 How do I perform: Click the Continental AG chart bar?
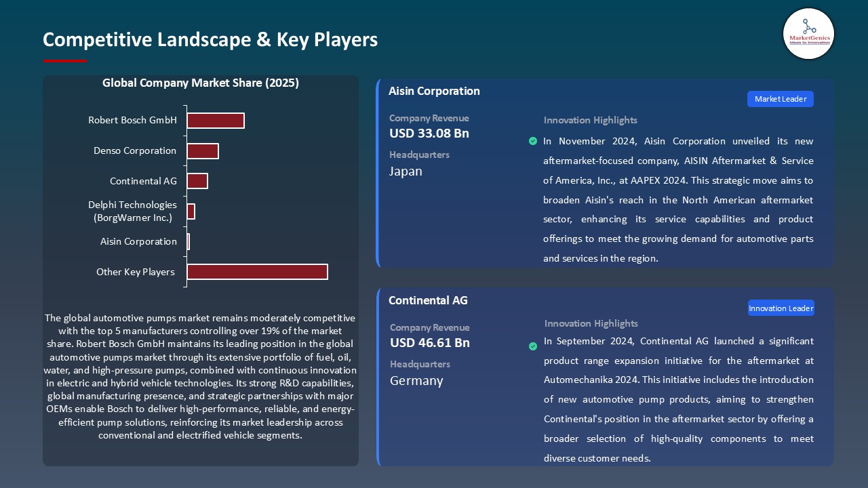click(197, 181)
